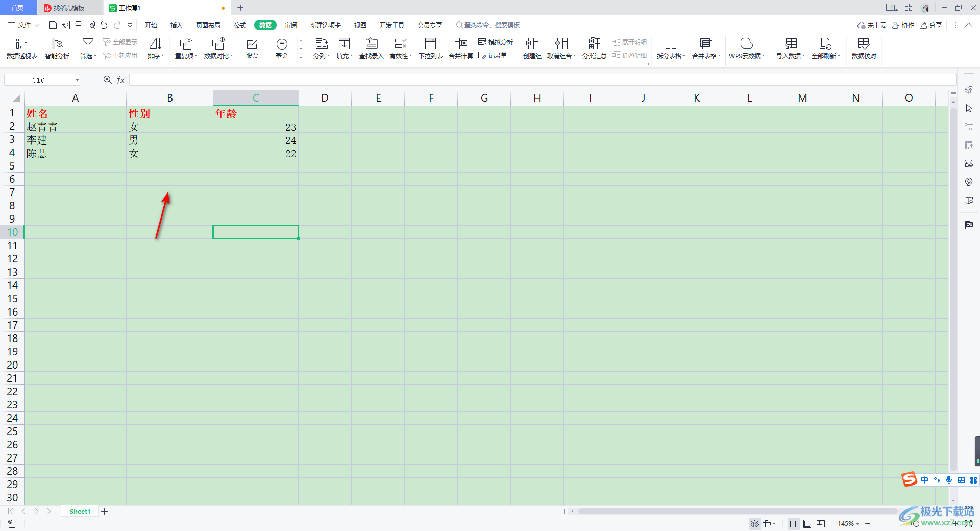Open the 填充 fill tool
This screenshot has height=531, width=980.
345,49
